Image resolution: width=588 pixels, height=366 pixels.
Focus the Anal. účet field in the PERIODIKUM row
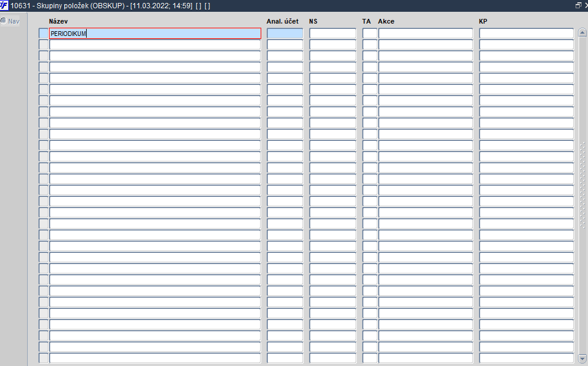click(x=285, y=34)
